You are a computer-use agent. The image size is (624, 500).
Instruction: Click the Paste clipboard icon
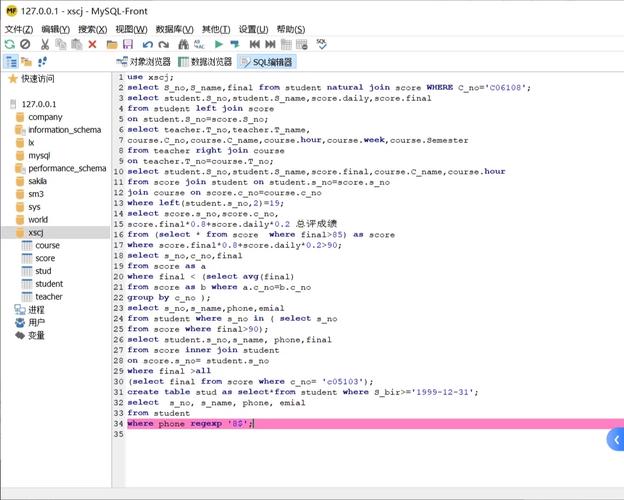(76, 44)
